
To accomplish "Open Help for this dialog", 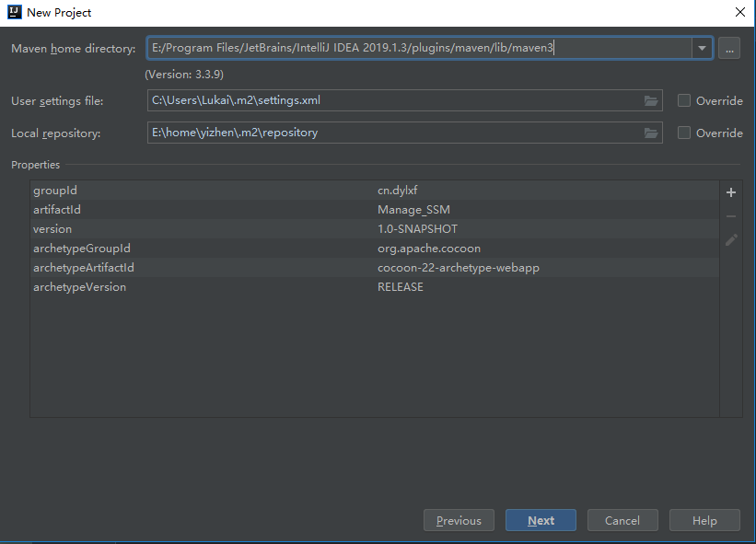I will coord(704,520).
